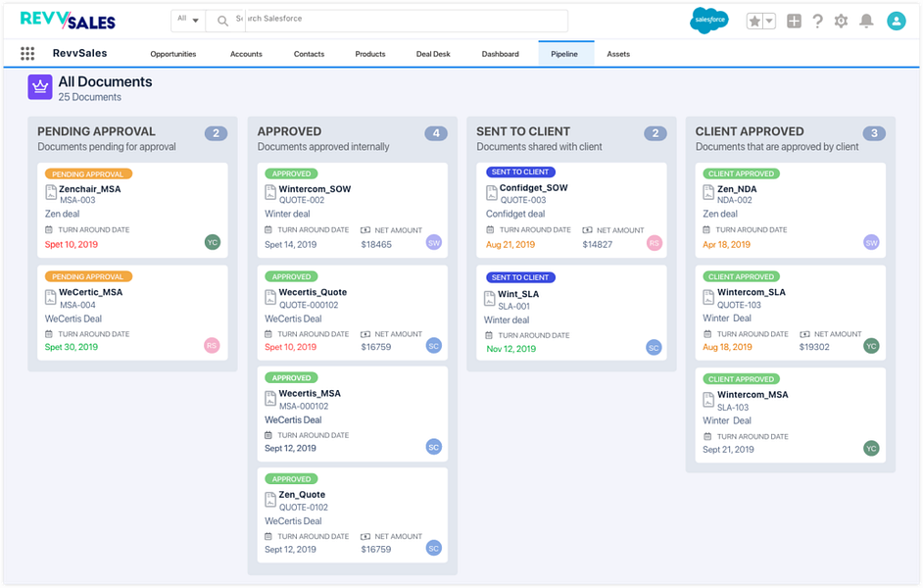
Task: Click RS avatar on WeCertic_MSA card
Action: [x=212, y=346]
